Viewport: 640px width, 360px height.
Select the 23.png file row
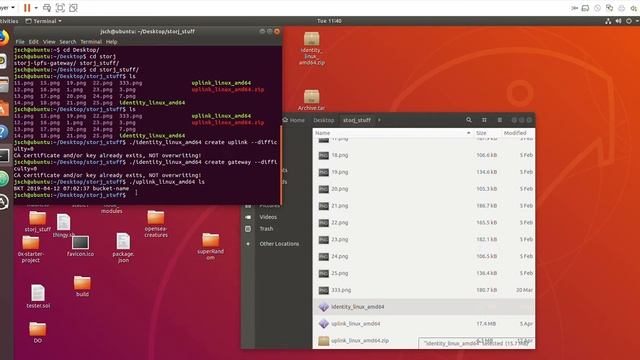click(424, 240)
